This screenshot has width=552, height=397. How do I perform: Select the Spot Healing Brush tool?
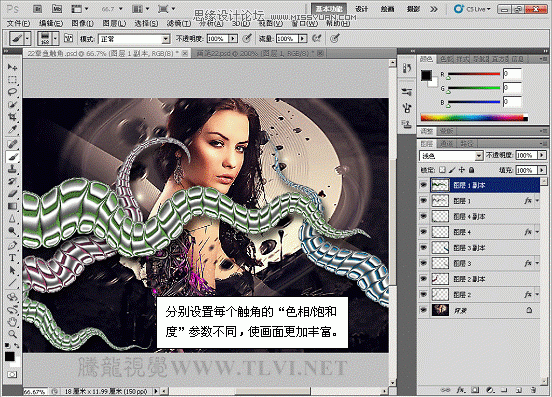coord(12,144)
